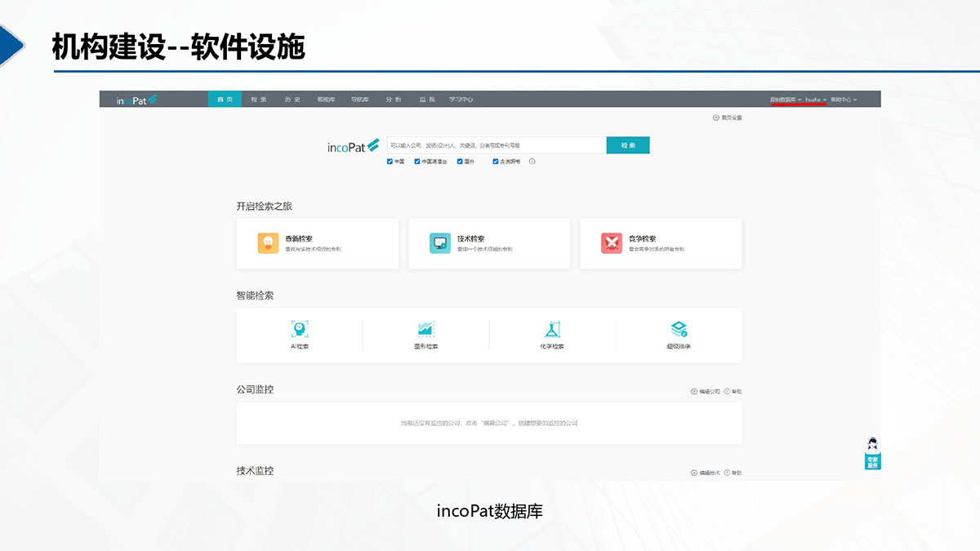The image size is (980, 551).
Task: Click the help icon in 技术监控 section
Action: pos(727,473)
